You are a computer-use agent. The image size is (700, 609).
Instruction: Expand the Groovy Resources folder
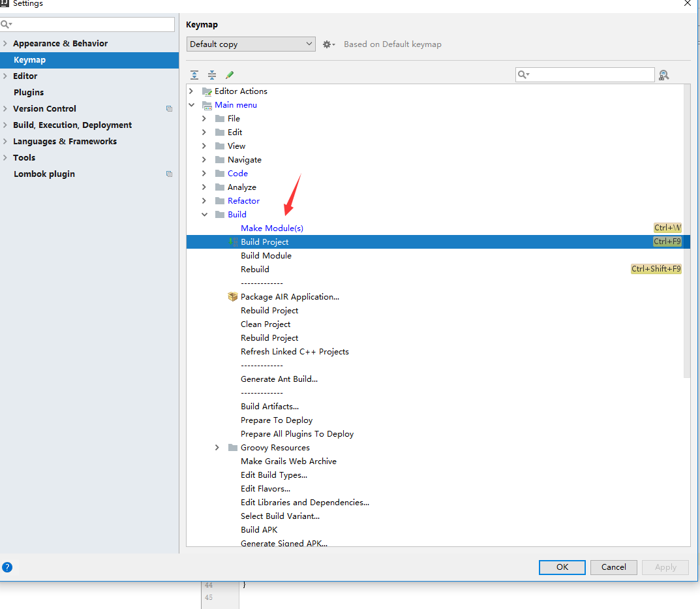click(x=217, y=448)
